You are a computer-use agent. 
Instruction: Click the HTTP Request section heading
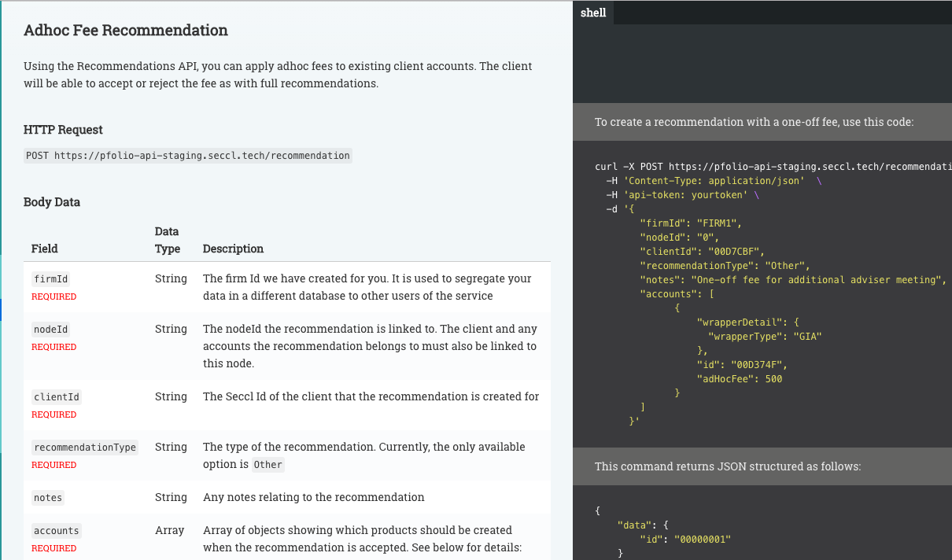[63, 130]
